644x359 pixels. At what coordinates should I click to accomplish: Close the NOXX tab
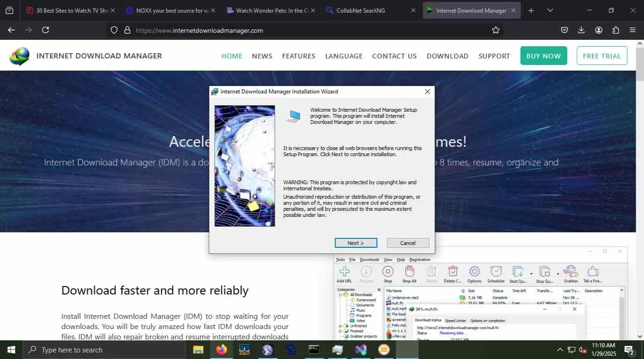tap(213, 10)
